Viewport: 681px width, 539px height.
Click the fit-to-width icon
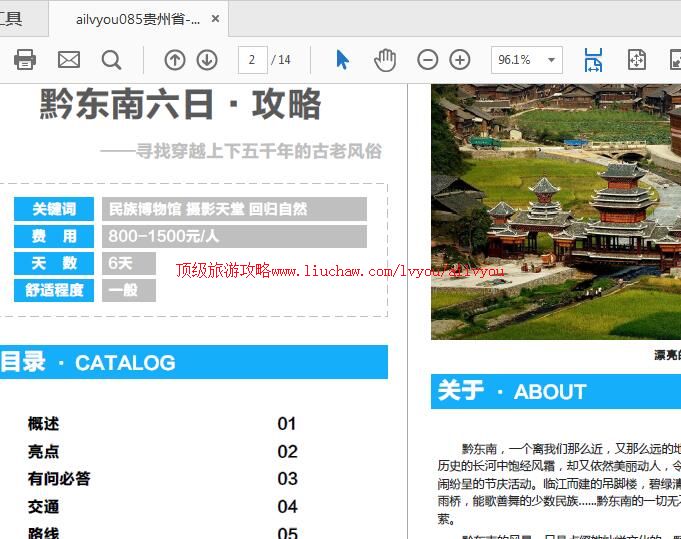[593, 60]
